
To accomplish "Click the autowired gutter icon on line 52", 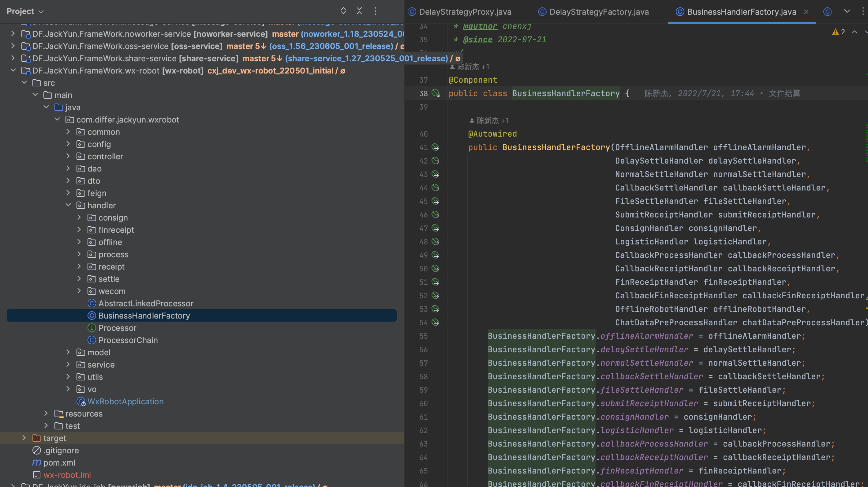I will click(x=435, y=296).
